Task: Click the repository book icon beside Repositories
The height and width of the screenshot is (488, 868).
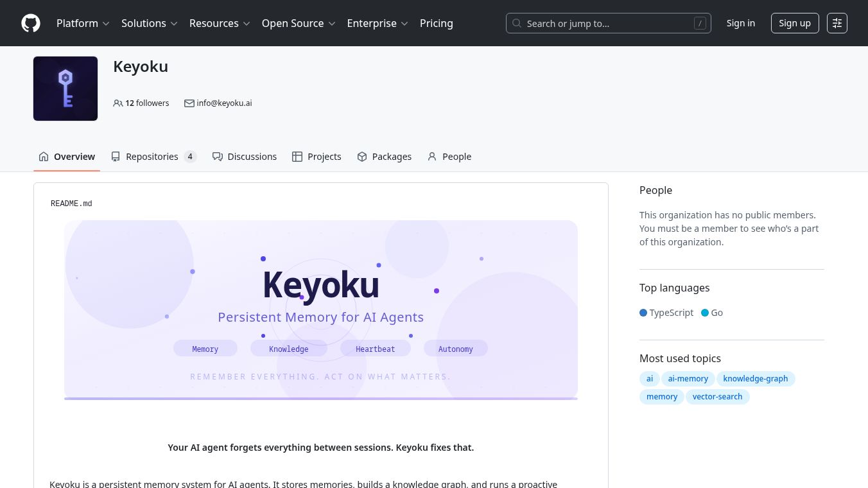Action: coord(116,156)
